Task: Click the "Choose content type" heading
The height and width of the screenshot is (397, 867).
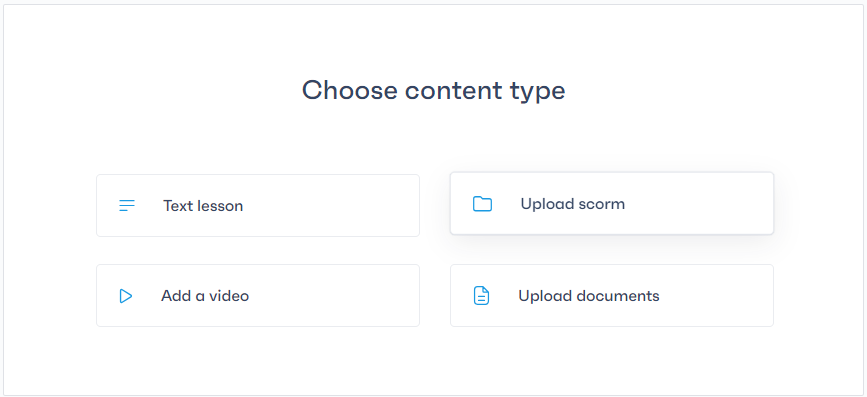Action: pyautogui.click(x=434, y=91)
